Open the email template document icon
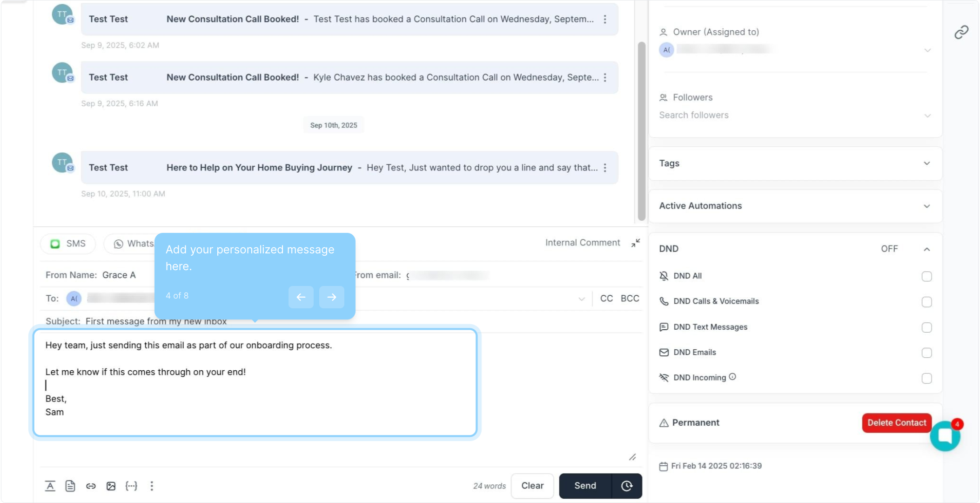Image resolution: width=980 pixels, height=503 pixels. 70,486
